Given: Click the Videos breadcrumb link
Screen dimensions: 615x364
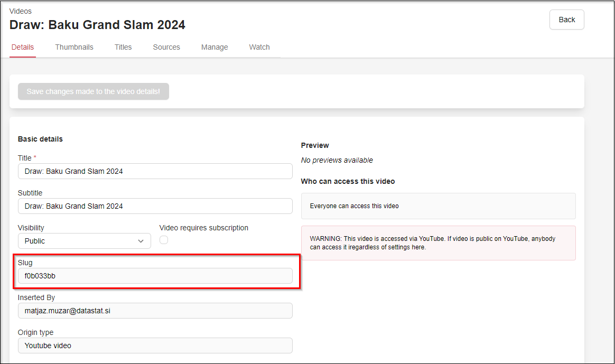Looking at the screenshot, I should click(21, 11).
